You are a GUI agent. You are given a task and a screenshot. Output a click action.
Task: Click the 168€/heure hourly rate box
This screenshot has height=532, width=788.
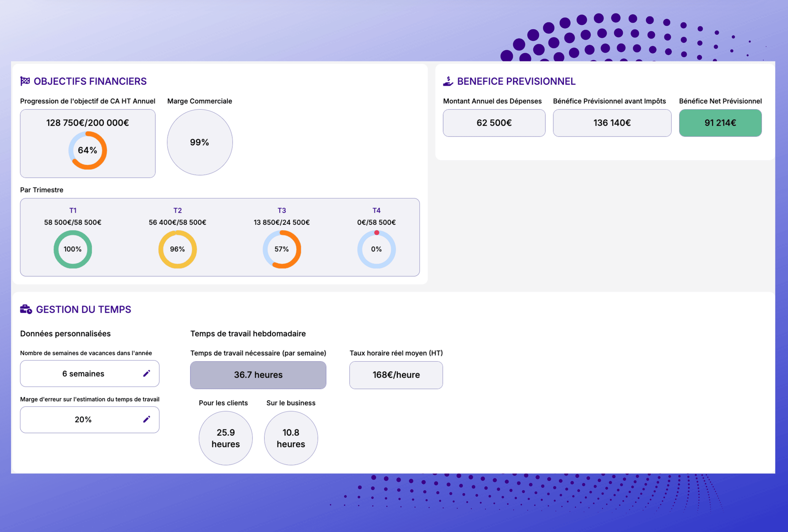396,375
